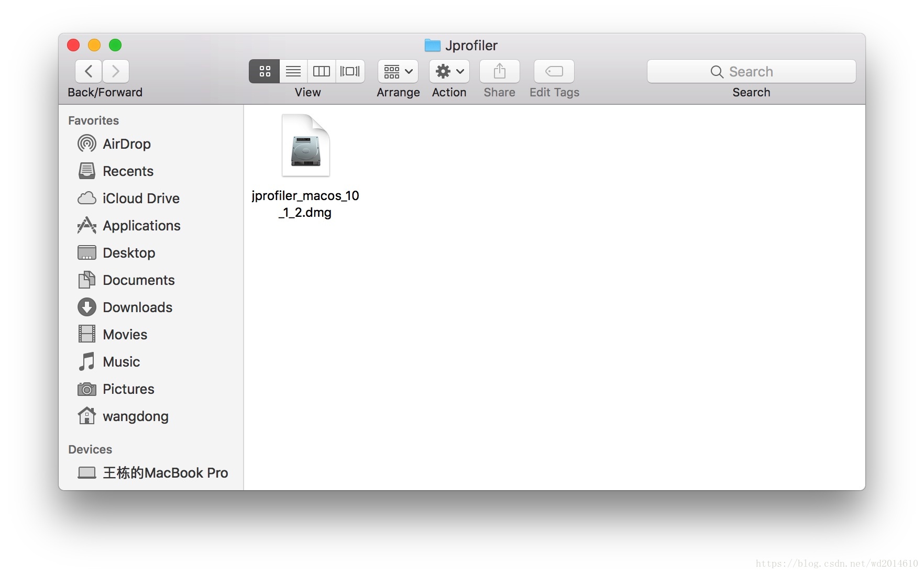Switch to icon view
This screenshot has width=924, height=574.
[265, 71]
